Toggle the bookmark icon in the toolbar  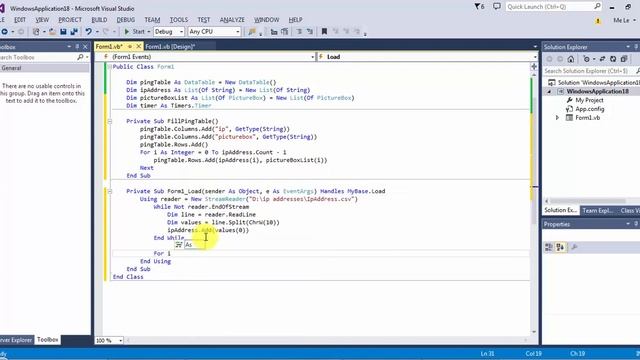point(324,31)
